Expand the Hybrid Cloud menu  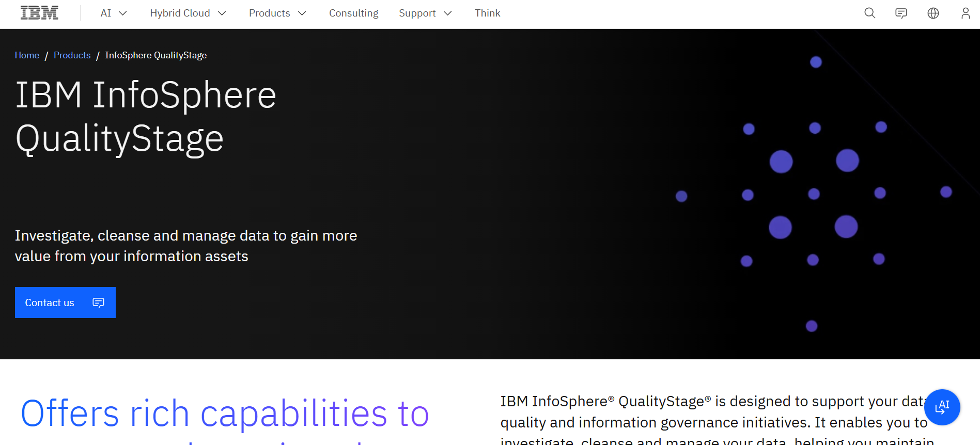[188, 13]
